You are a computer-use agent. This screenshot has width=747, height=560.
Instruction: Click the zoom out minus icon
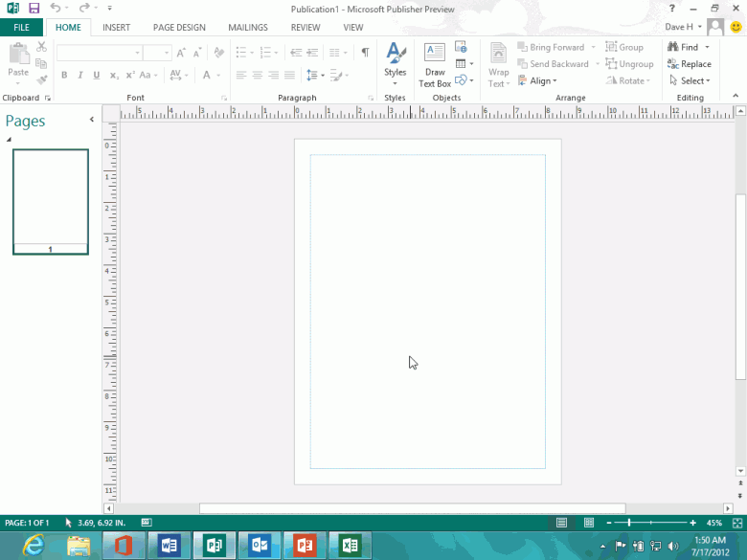pos(609,523)
